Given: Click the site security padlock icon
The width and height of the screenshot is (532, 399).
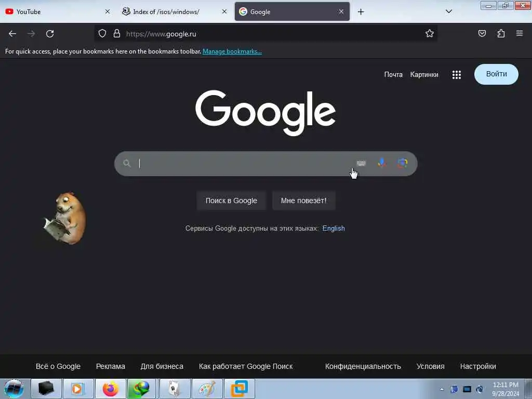Looking at the screenshot, I should point(117,33).
